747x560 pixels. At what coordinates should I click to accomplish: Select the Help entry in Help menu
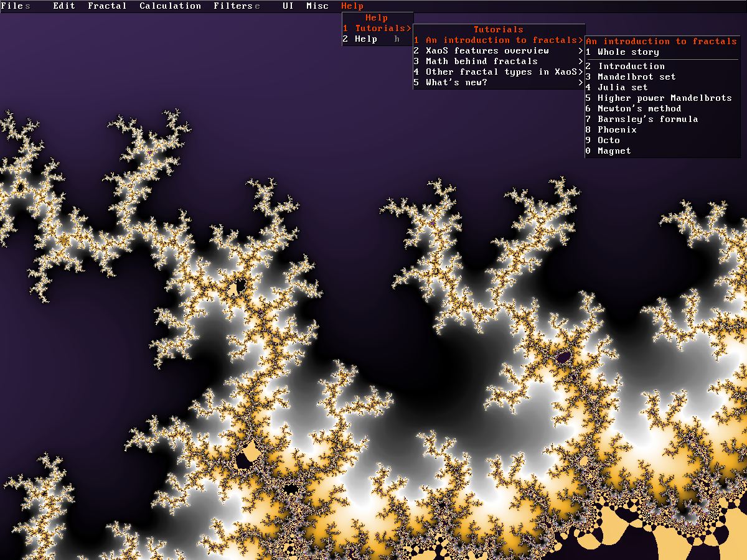point(366,39)
